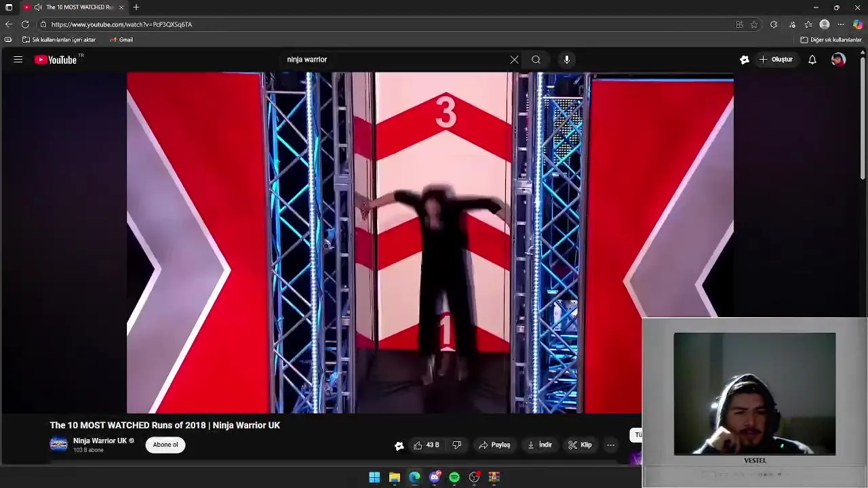Start voice search with the microphone icon

(x=567, y=60)
